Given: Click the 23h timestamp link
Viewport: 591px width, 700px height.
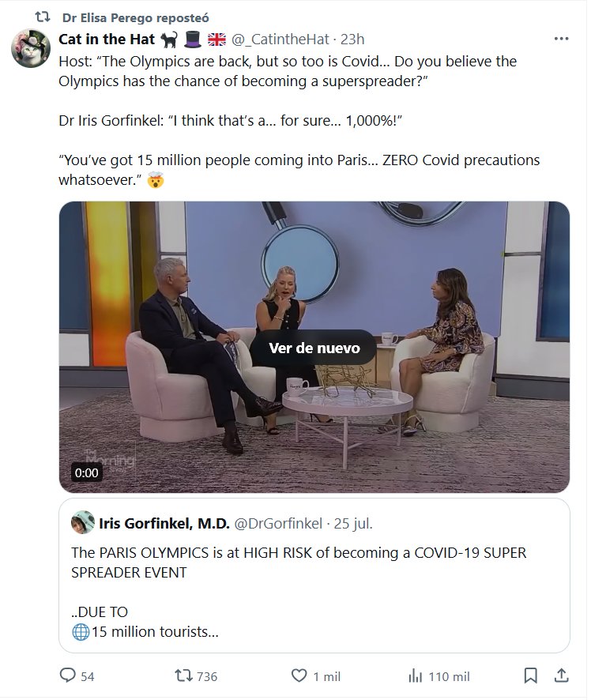Looking at the screenshot, I should (x=352, y=40).
